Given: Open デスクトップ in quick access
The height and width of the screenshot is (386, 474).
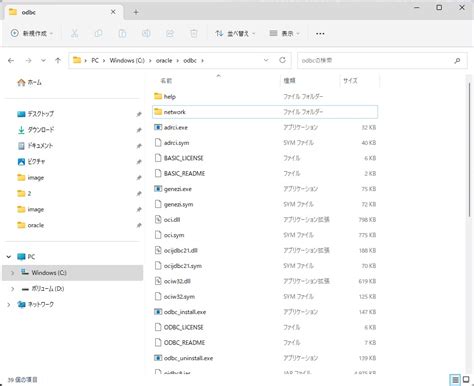Looking at the screenshot, I should 35,114.
